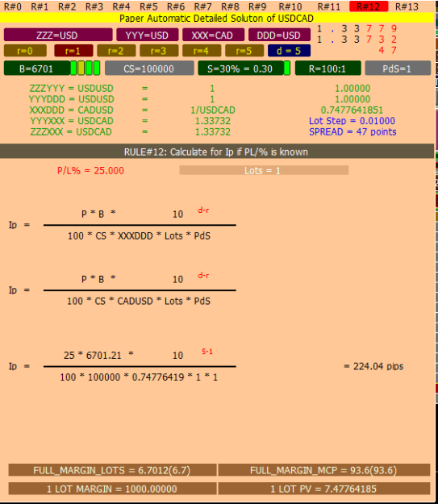Image resolution: width=438 pixels, height=504 pixels.
Task: Click the YYY=USD currency button
Action: click(148, 35)
